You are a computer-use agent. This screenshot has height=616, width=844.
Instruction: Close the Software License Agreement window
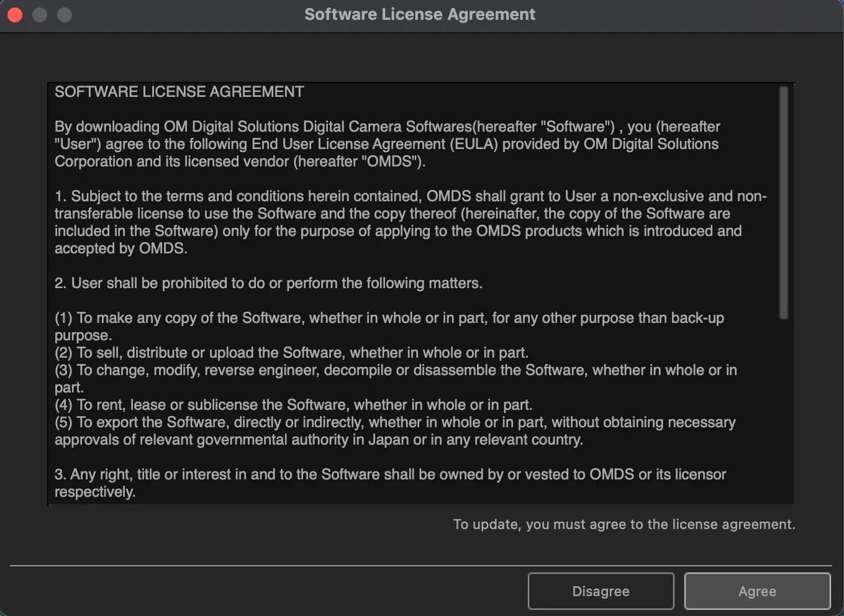coord(15,14)
